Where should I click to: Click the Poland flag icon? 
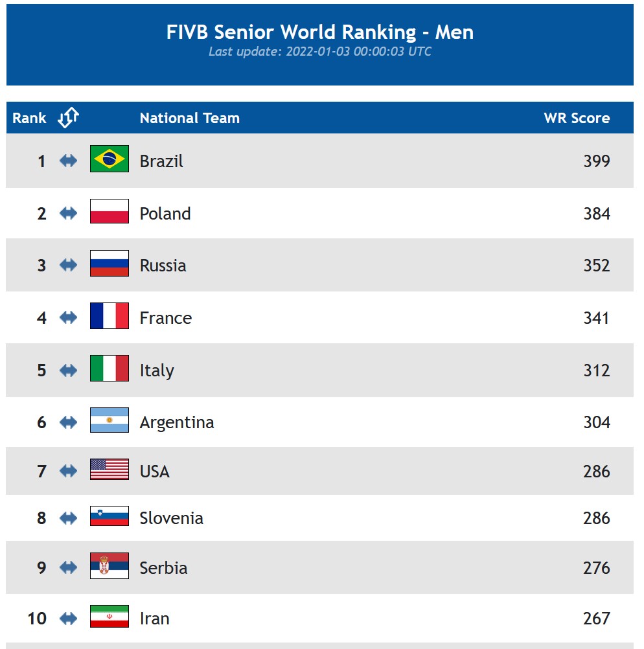pos(109,212)
